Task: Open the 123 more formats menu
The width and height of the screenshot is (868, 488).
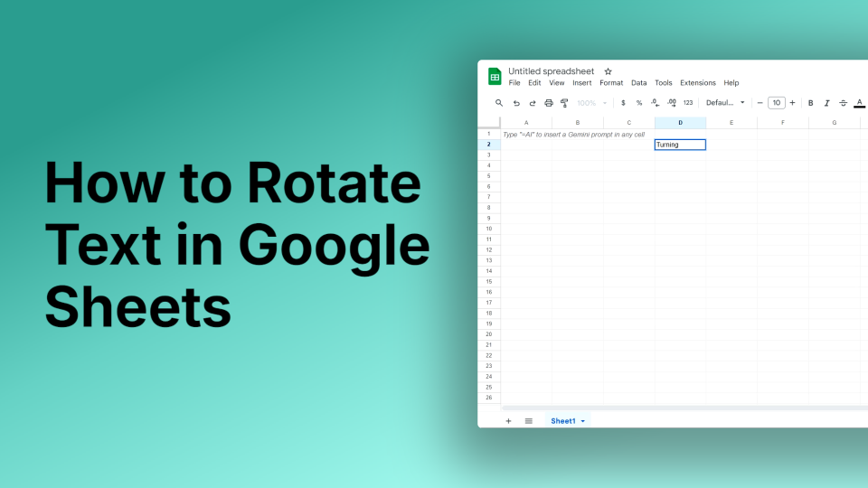Action: pos(688,103)
